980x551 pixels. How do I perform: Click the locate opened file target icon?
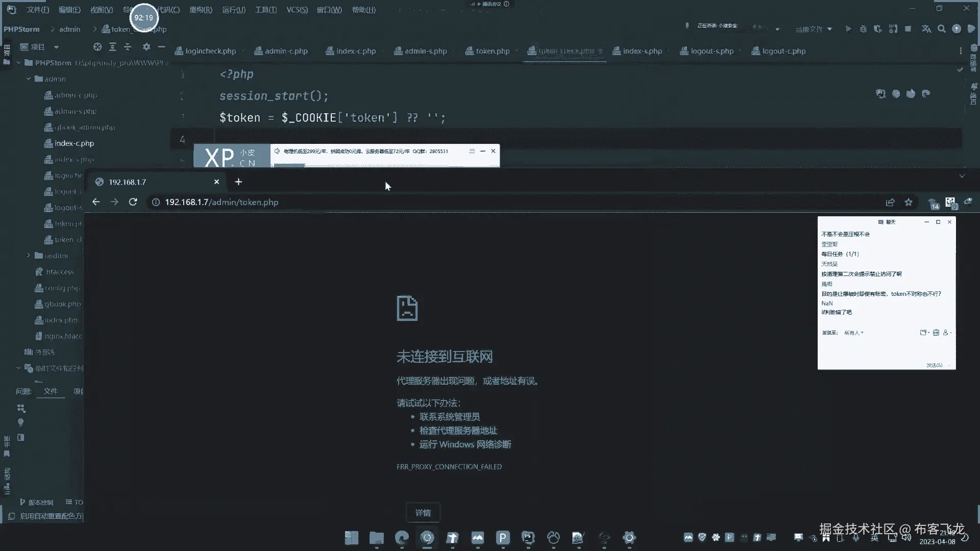[97, 47]
